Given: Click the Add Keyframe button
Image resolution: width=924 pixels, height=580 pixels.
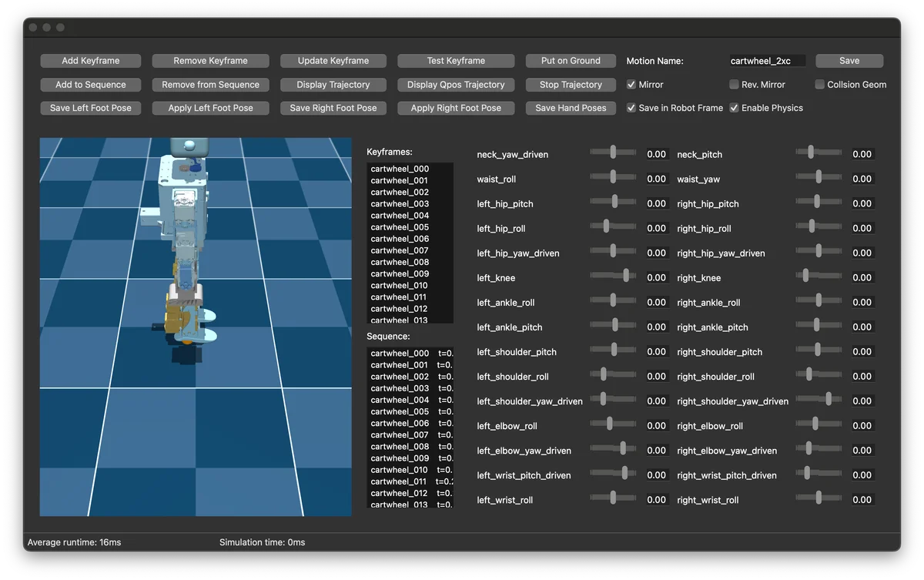Looking at the screenshot, I should pos(91,61).
